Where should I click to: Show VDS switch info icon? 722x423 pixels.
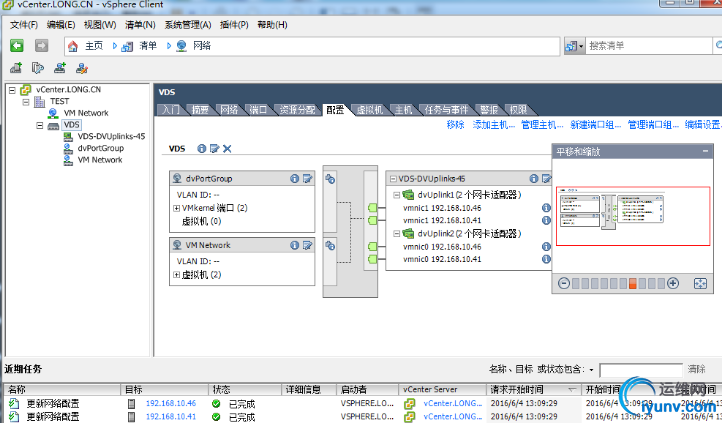[x=202, y=149]
